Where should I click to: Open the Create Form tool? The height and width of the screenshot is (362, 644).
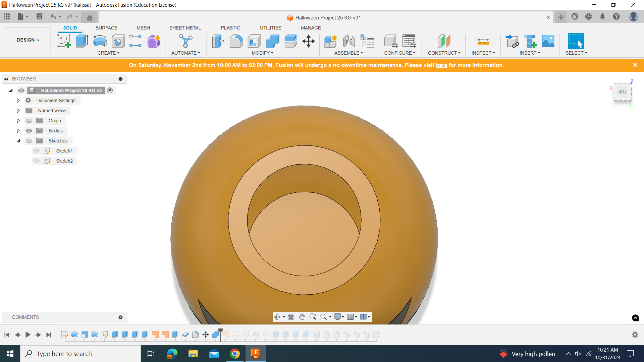[x=154, y=41]
